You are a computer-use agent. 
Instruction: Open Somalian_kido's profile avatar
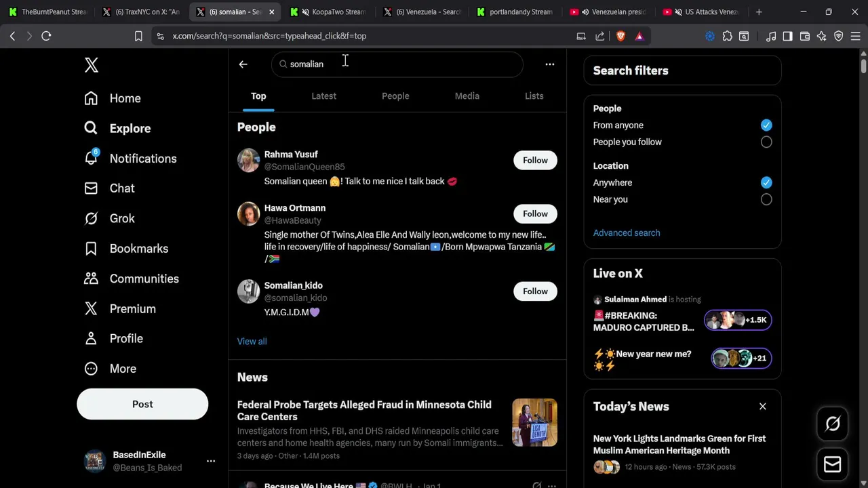[x=248, y=291]
